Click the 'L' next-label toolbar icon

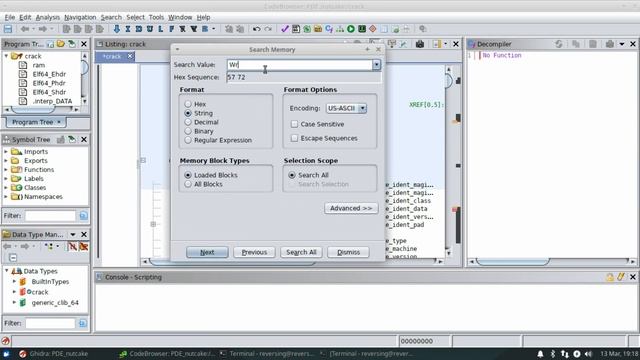click(x=161, y=29)
